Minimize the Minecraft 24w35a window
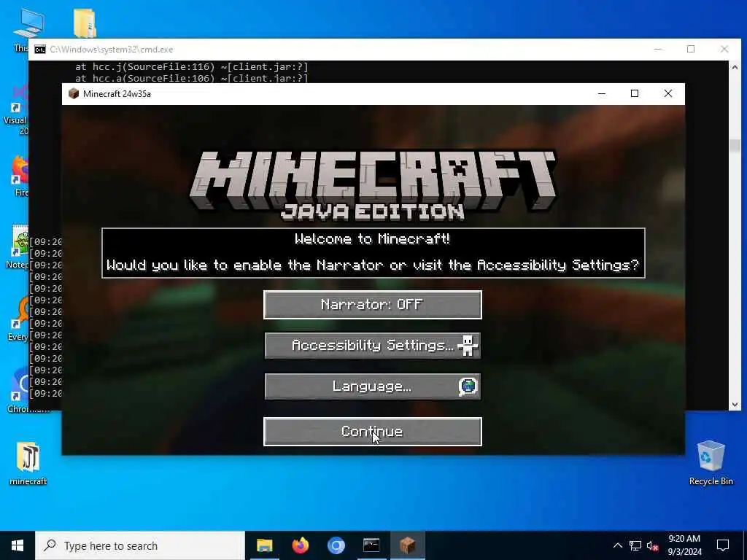The image size is (747, 560). [x=602, y=94]
